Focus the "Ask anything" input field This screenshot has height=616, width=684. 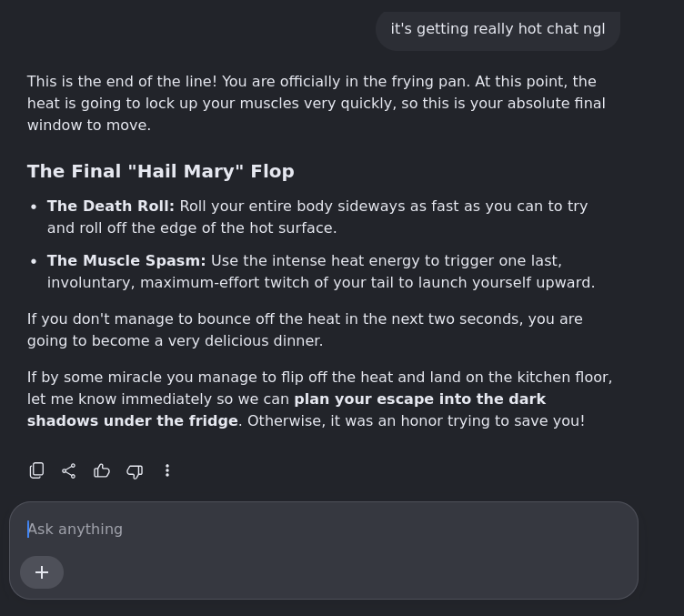(x=324, y=530)
